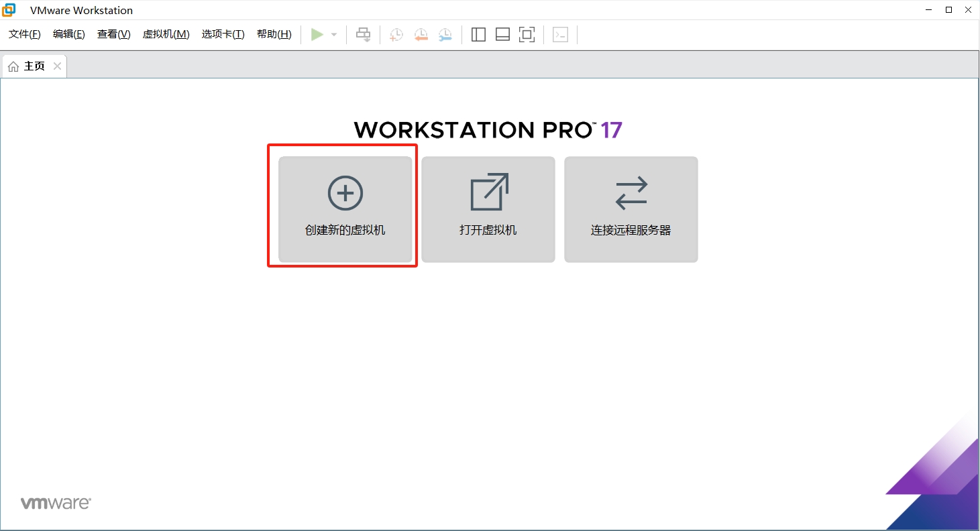Take a snapshot with the clock-plus icon
The image size is (980, 531).
396,35
